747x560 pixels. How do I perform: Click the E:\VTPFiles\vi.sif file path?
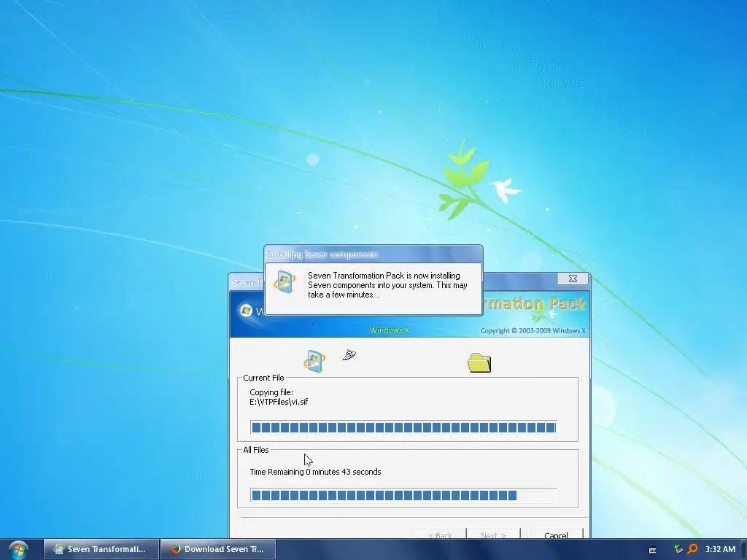pos(279,402)
